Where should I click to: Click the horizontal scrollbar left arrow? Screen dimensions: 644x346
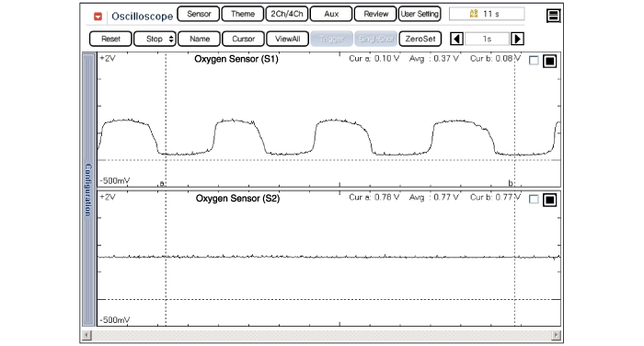[x=86, y=335]
